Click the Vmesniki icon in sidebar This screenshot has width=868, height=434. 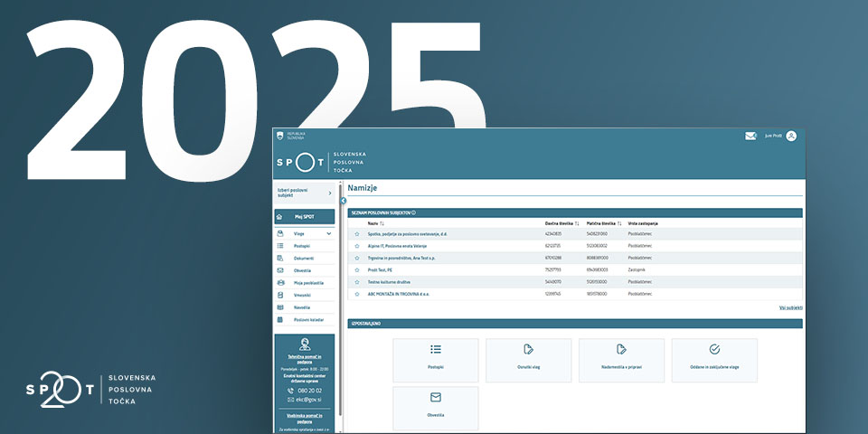coord(280,295)
